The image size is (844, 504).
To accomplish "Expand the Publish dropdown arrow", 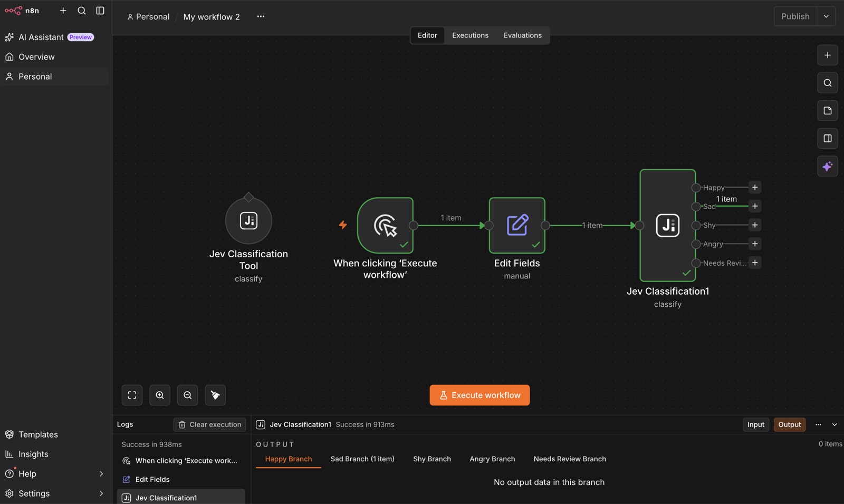I will tap(826, 16).
